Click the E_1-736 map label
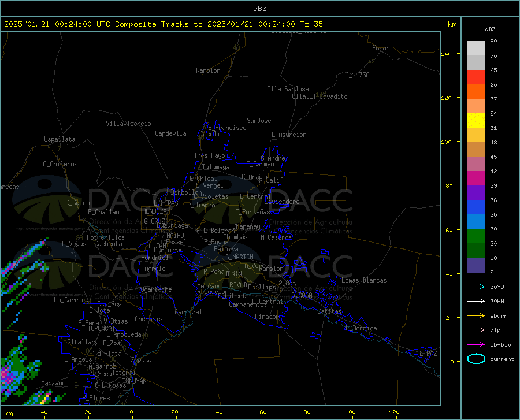The width and height of the screenshot is (520, 420). [357, 75]
